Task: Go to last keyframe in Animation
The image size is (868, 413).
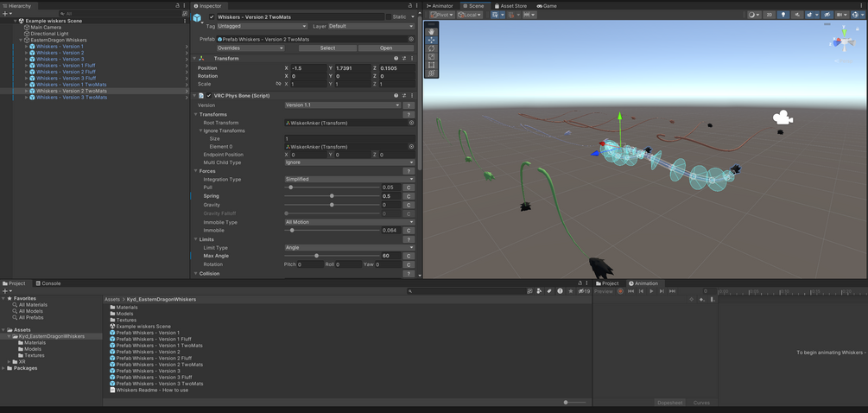Action: click(x=672, y=291)
